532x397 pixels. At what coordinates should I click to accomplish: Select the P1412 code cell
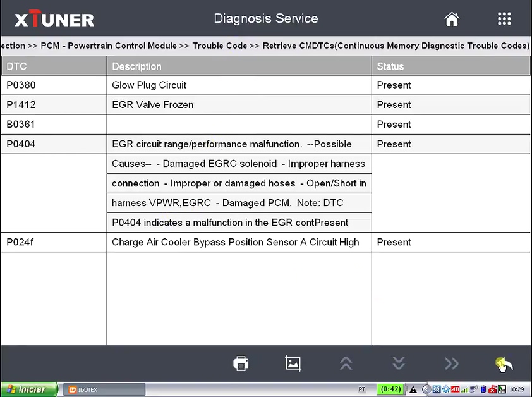click(54, 104)
